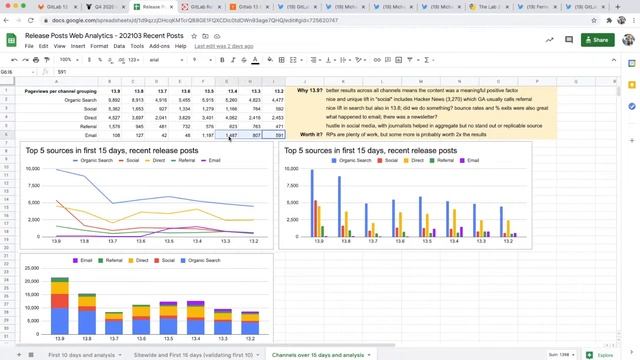Click the Share button
This screenshot has height=360, width=640.
(598, 40)
